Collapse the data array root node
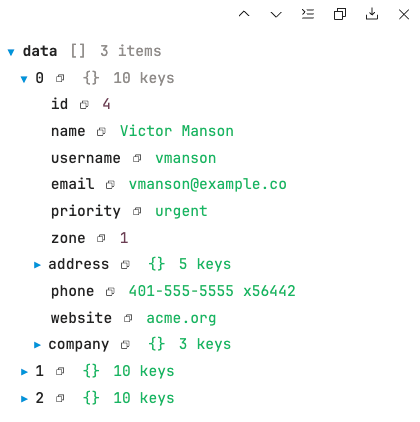Screen dimensions: 420x422 coord(11,52)
